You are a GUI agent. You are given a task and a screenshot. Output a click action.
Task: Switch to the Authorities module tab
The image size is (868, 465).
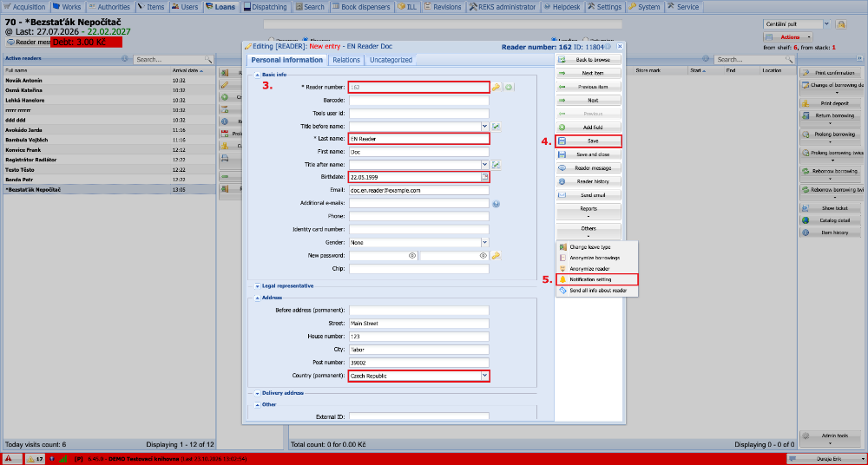click(x=109, y=7)
